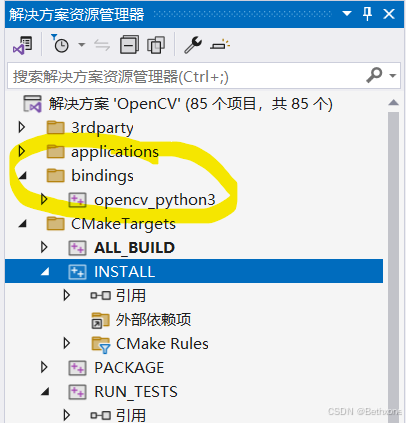Open the panel window position menu arrow
This screenshot has height=423, width=406.
coord(347,14)
